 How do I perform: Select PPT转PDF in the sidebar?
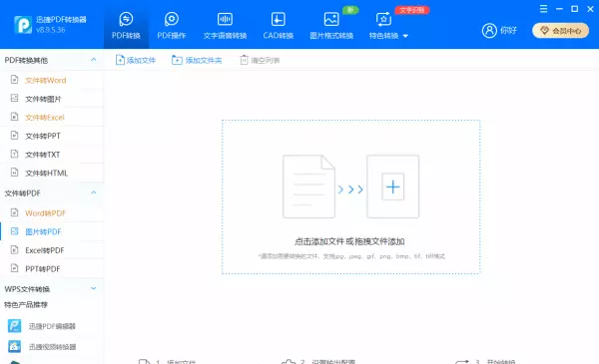click(x=52, y=268)
